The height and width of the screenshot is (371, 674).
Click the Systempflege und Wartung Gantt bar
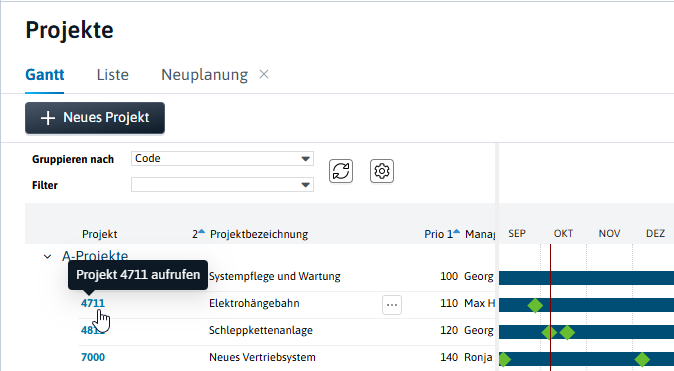pos(586,278)
